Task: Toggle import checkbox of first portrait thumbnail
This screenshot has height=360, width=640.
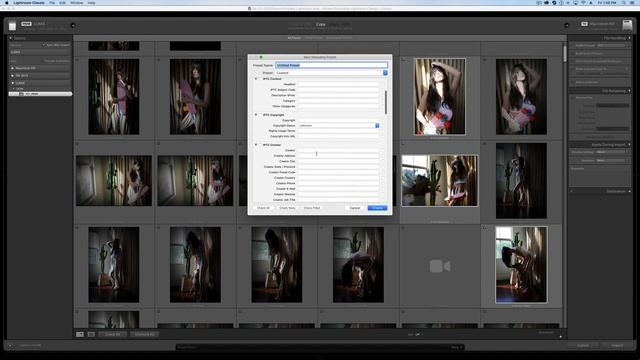Action: tap(77, 60)
